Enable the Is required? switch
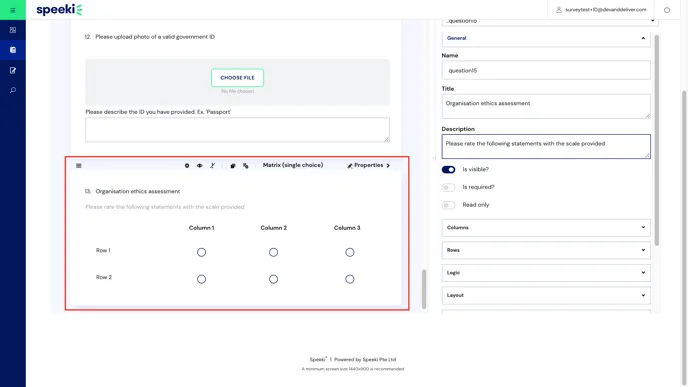The image size is (688, 387). (448, 187)
